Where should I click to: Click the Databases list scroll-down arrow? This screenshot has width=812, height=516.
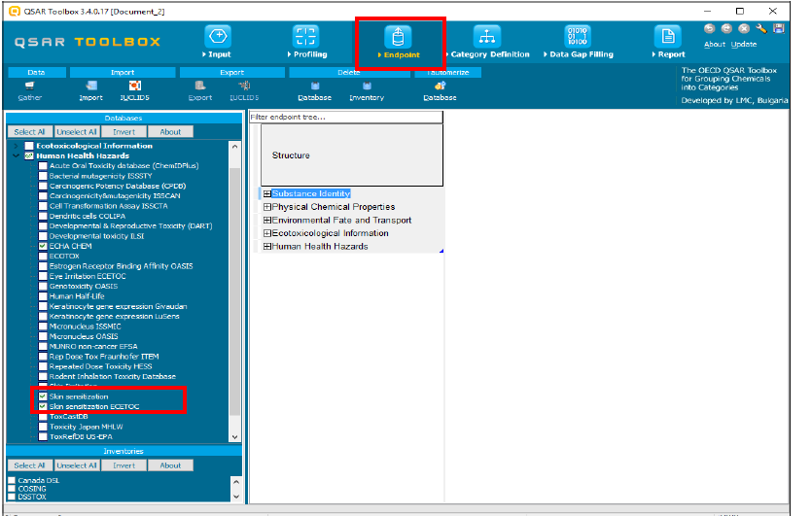(235, 437)
